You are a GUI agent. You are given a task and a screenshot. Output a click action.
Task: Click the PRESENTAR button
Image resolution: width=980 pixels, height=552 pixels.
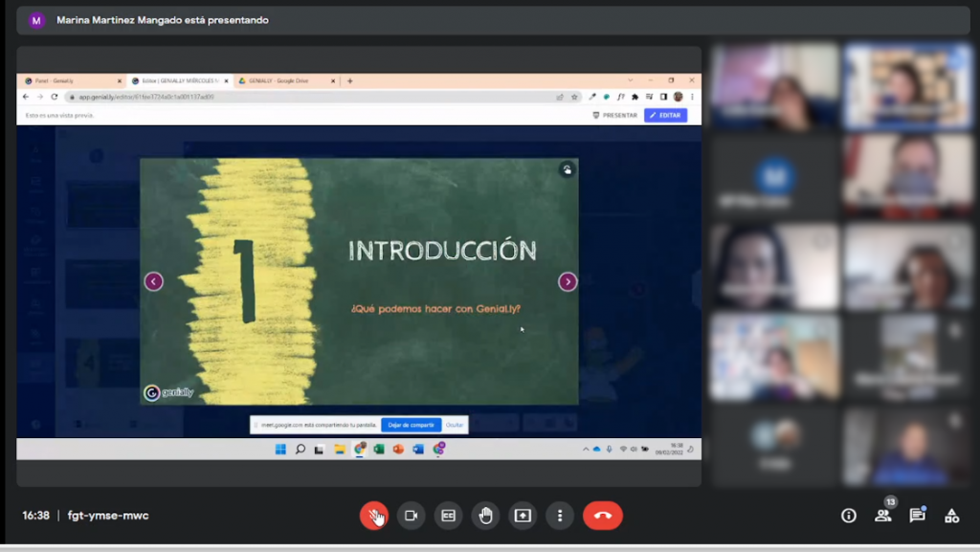click(615, 116)
